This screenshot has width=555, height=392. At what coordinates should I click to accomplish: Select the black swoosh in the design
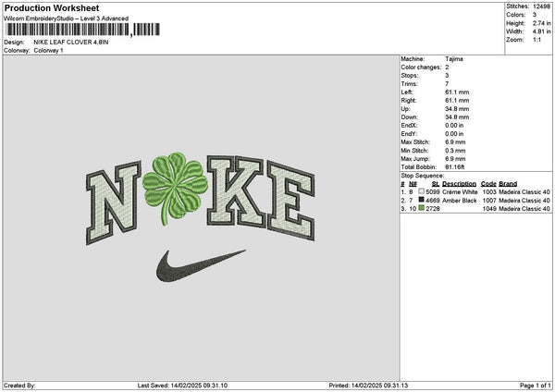click(201, 265)
